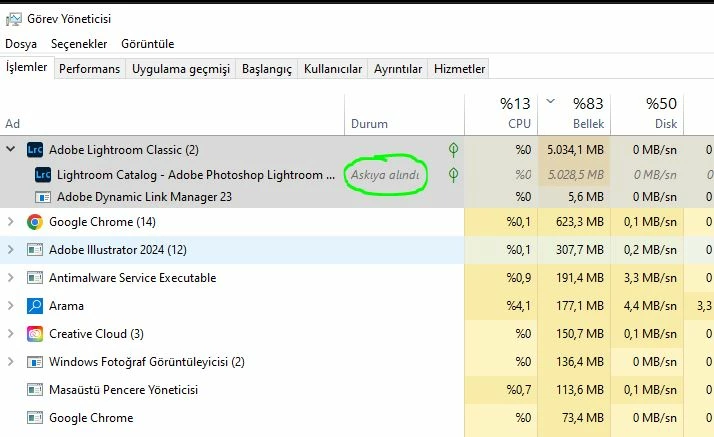Switch to the Başlangıç tab
714x437 pixels.
point(267,69)
